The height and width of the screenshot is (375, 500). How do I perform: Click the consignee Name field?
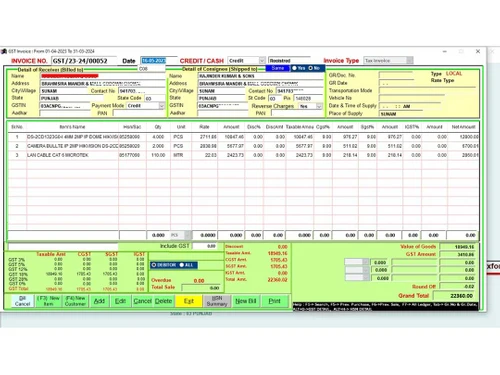click(x=260, y=76)
